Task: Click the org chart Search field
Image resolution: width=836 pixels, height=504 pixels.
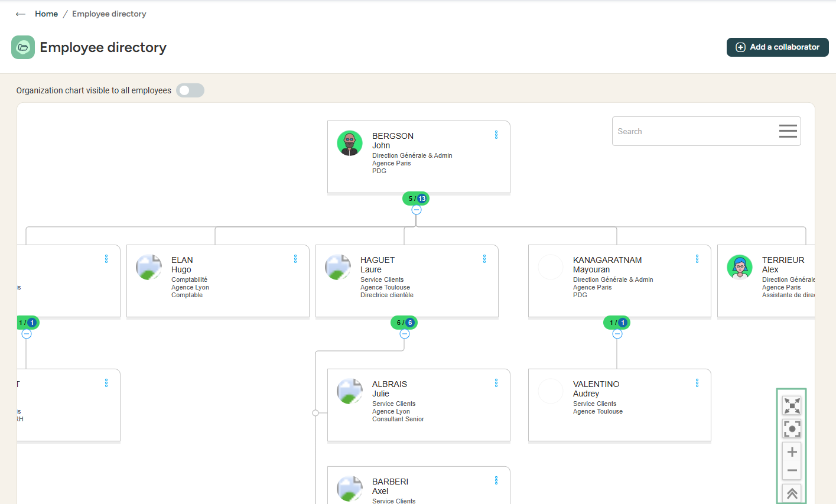Action: coord(694,131)
